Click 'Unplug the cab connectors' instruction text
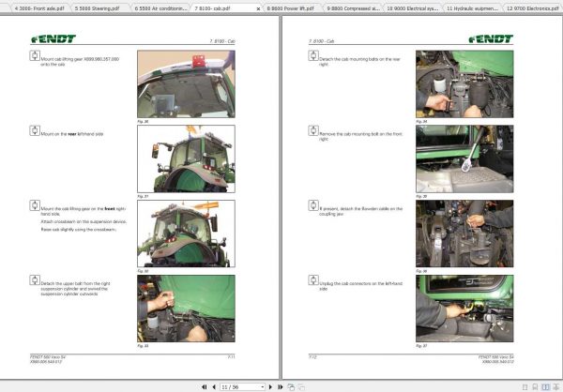 point(361,286)
